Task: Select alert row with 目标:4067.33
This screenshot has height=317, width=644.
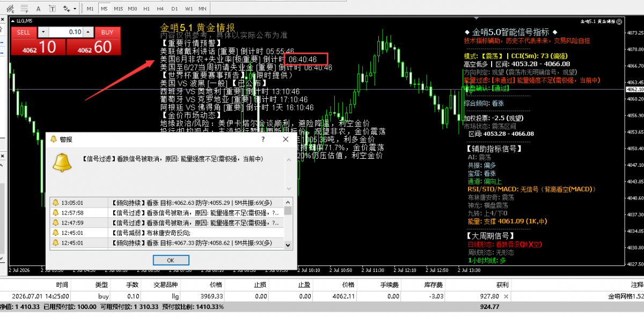Action: pyautogui.click(x=167, y=243)
